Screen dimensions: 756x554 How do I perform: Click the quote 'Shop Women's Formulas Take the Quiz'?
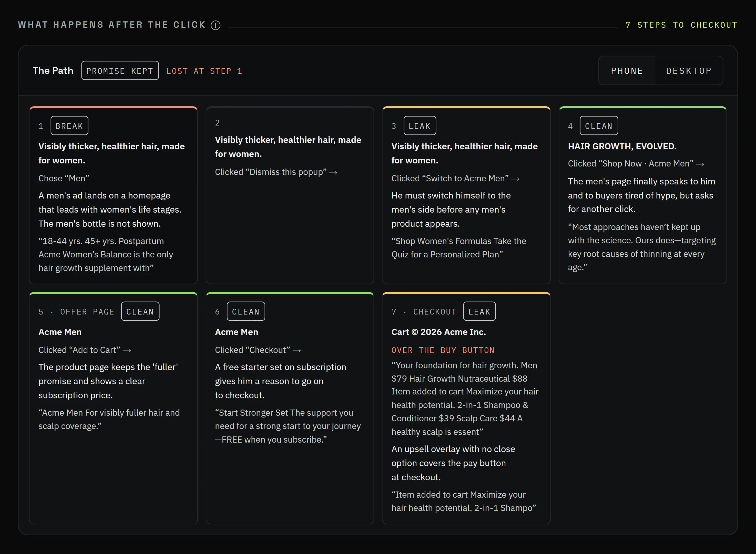point(458,248)
